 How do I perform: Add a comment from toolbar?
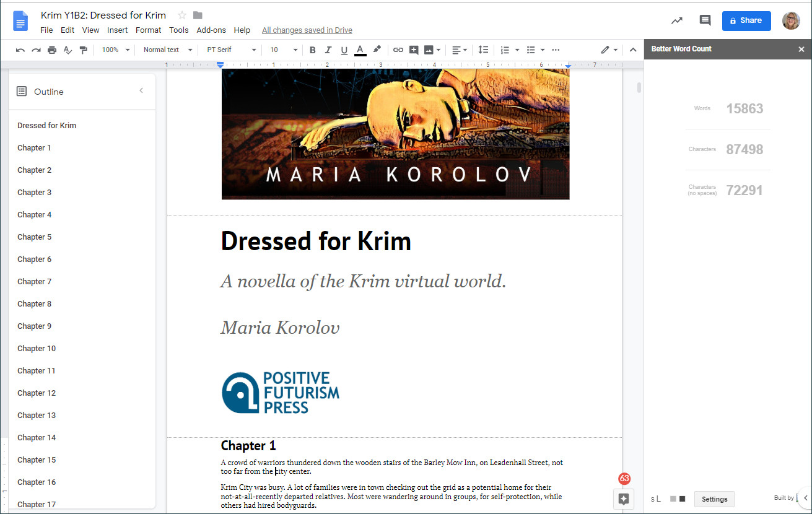click(413, 50)
